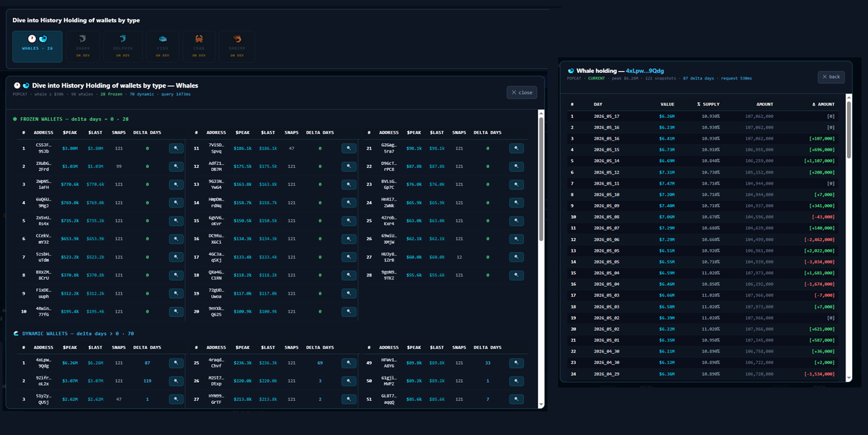Inspect dynamic wallet 4xLpw…9Qdg with magnifier

(177, 363)
